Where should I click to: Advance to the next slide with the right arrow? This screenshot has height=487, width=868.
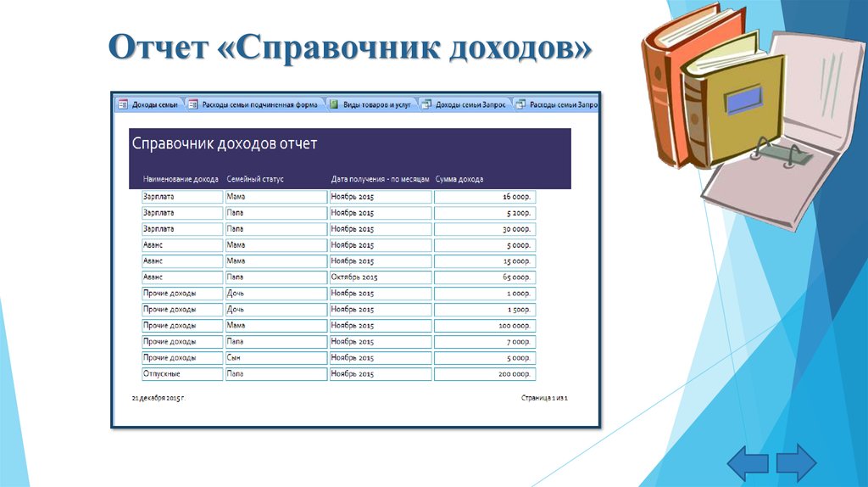pyautogui.click(x=796, y=462)
